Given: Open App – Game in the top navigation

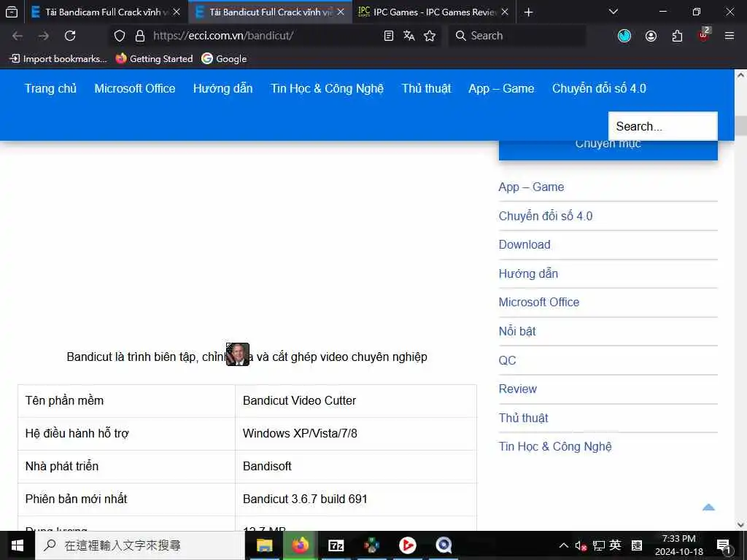Looking at the screenshot, I should click(501, 88).
